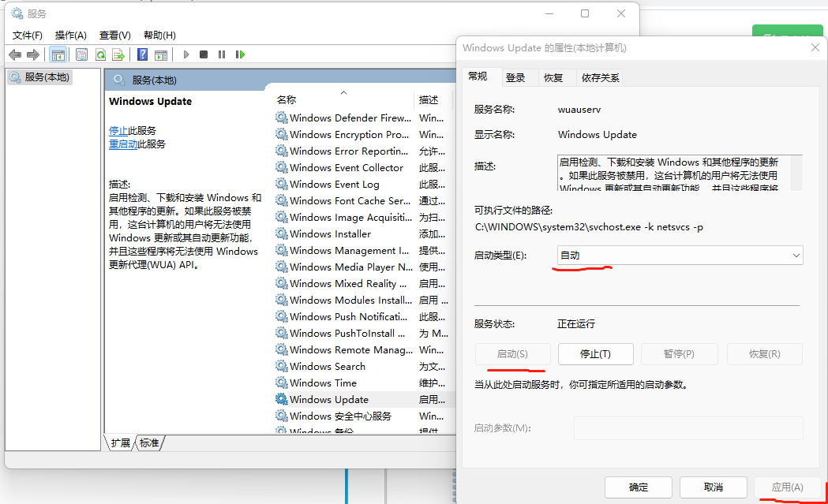The width and height of the screenshot is (828, 504).
Task: Click the 恢复(R) button in service status
Action: (x=765, y=354)
